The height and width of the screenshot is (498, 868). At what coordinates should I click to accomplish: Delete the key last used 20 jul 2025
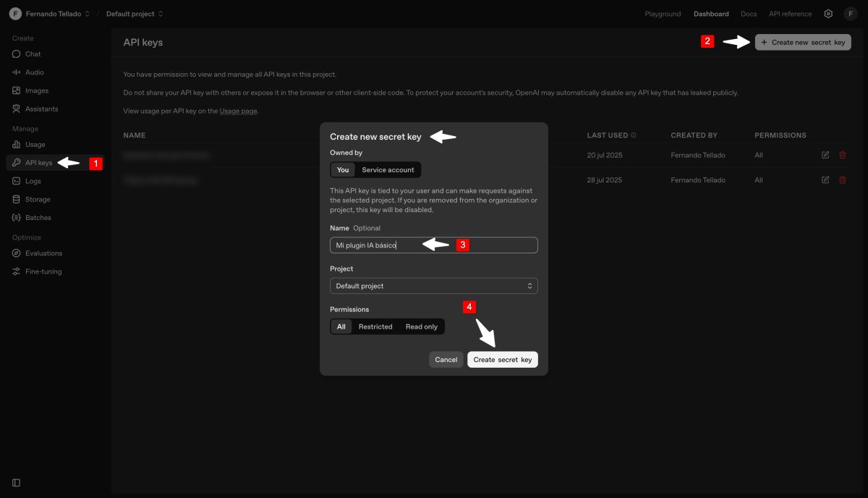tap(842, 155)
